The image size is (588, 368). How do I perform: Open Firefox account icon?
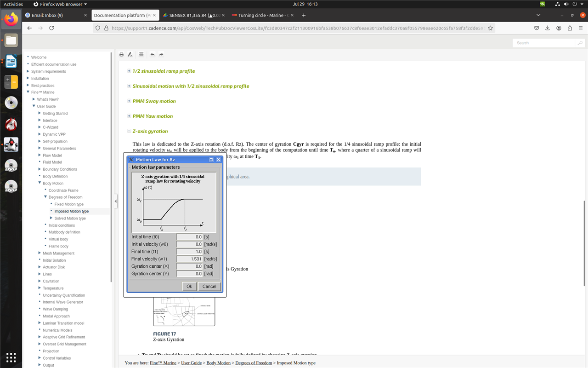(x=559, y=28)
